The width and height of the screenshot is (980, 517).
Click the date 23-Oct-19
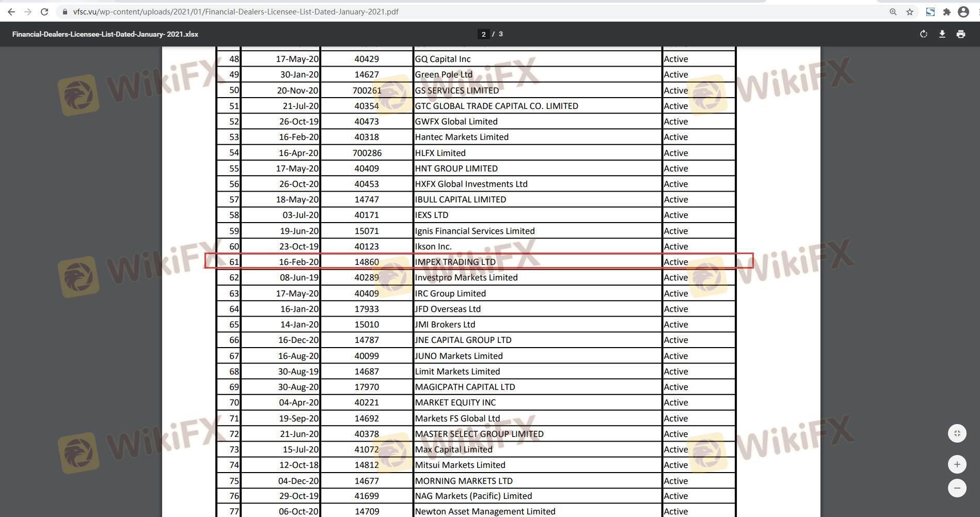tap(299, 246)
